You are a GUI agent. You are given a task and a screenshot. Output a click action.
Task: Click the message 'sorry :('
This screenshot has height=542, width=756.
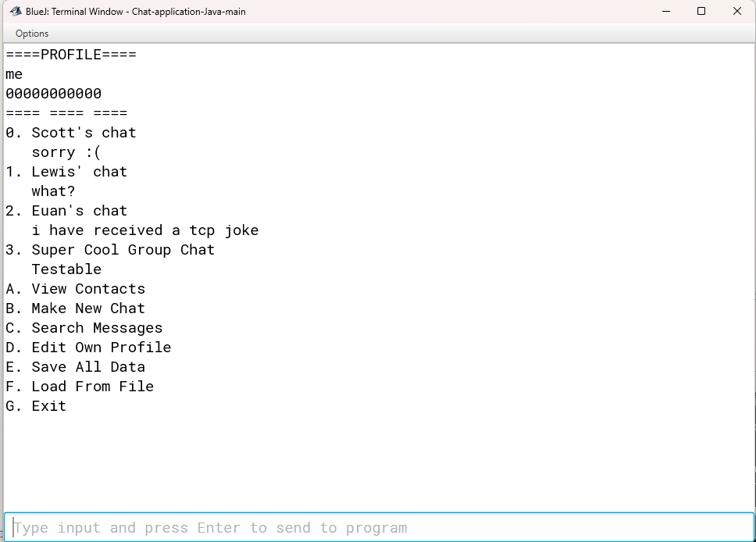click(66, 152)
